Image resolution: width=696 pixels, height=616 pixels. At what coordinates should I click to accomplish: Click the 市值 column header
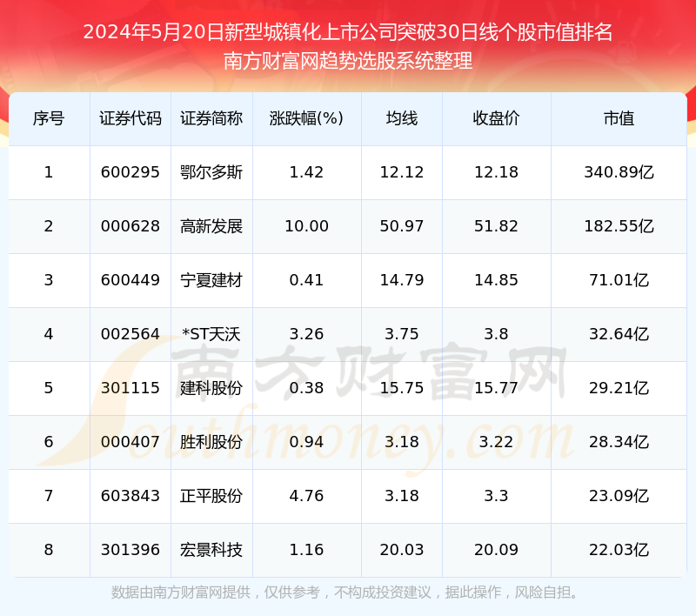click(619, 118)
